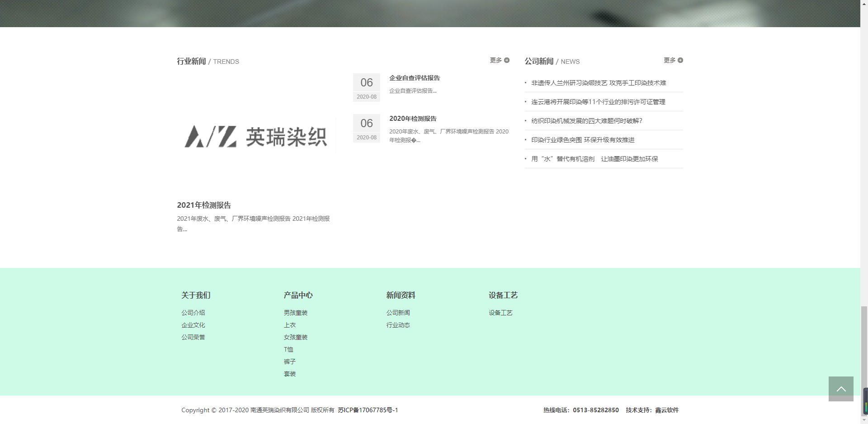Screen dimensions: 868x424
Task: Click the plus icon beside company news 更多
Action: click(680, 60)
